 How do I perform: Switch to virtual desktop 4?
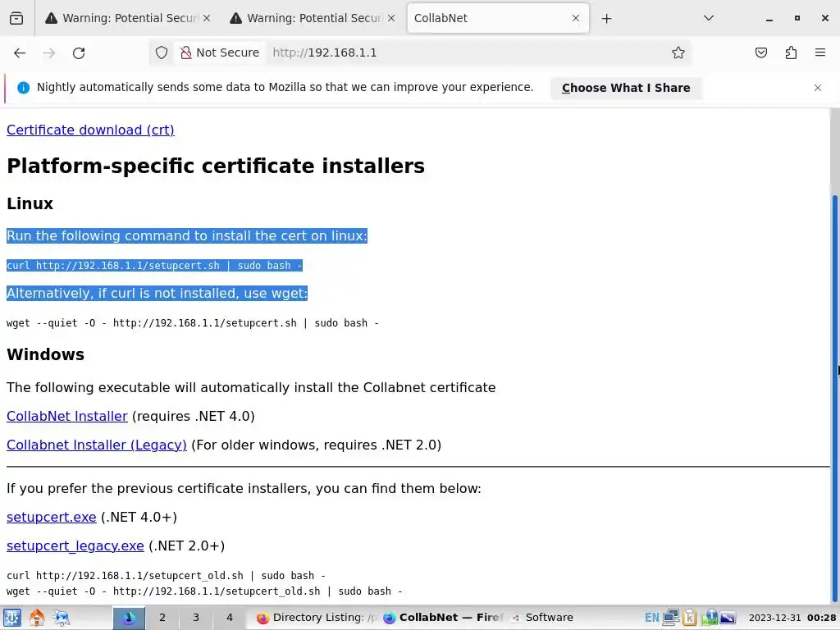230,618
